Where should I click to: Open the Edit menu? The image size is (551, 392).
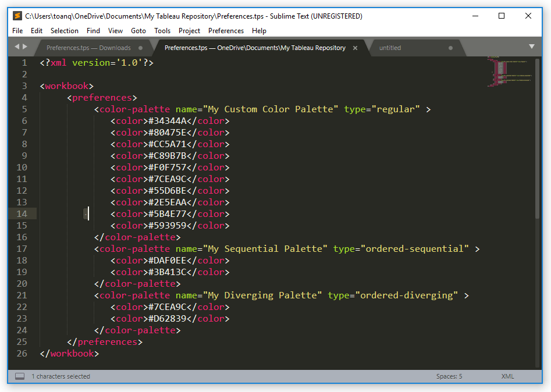(x=37, y=31)
